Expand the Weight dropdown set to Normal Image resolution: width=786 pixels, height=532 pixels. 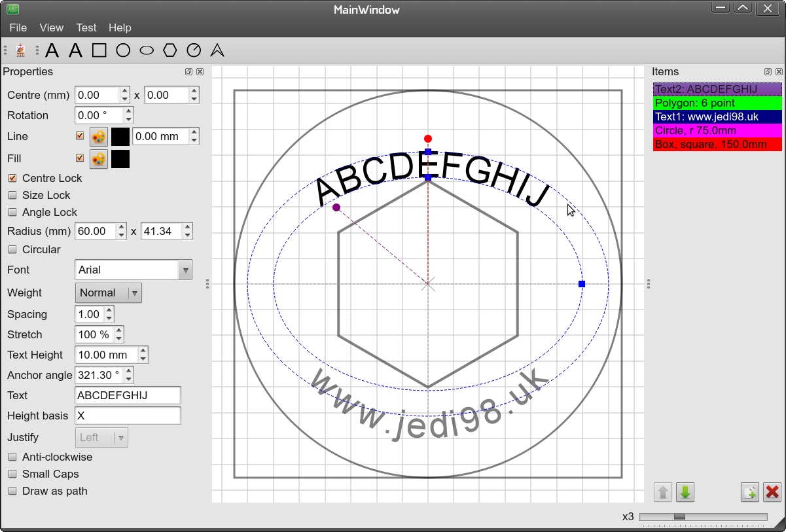pos(109,293)
